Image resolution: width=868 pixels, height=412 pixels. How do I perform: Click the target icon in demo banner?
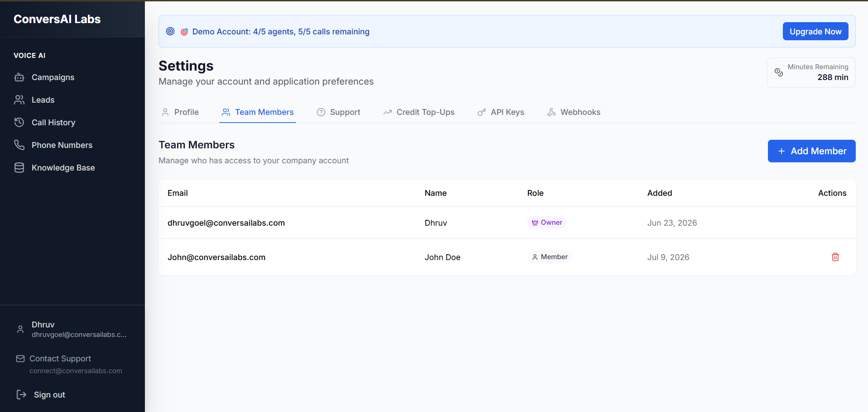coord(170,31)
